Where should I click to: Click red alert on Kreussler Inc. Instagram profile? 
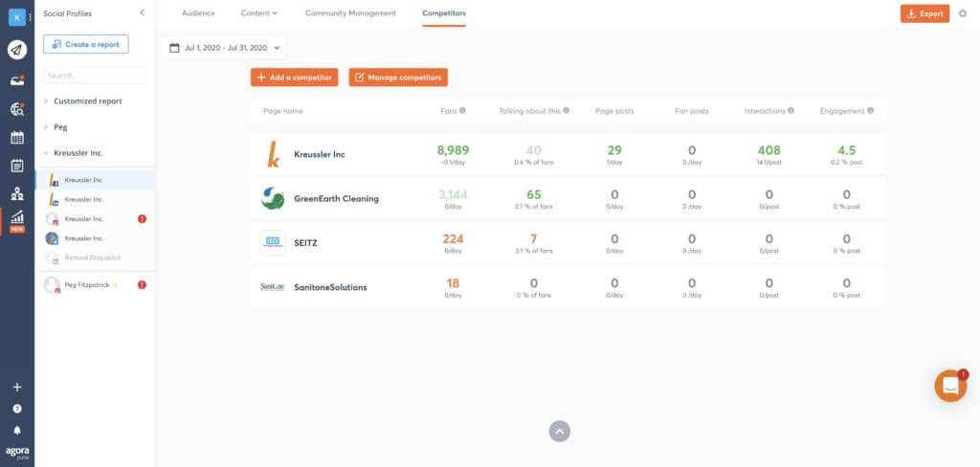pyautogui.click(x=142, y=219)
